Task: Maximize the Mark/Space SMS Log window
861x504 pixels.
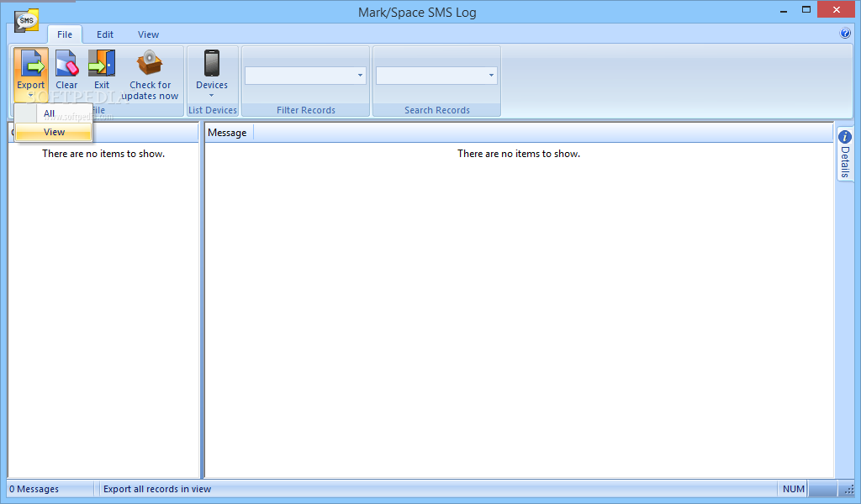Action: 806,10
